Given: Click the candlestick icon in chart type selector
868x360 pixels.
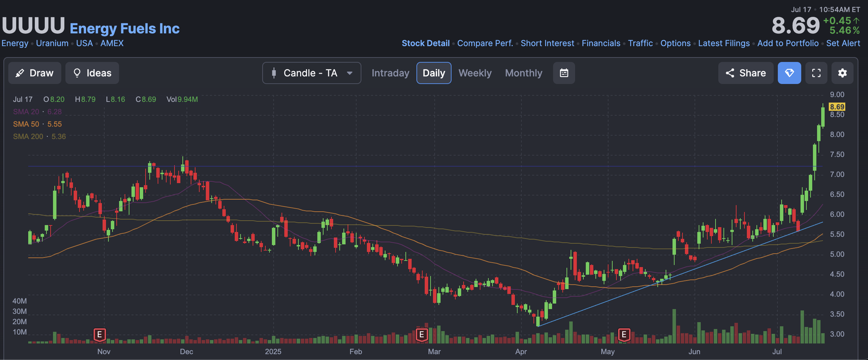Looking at the screenshot, I should coord(274,73).
